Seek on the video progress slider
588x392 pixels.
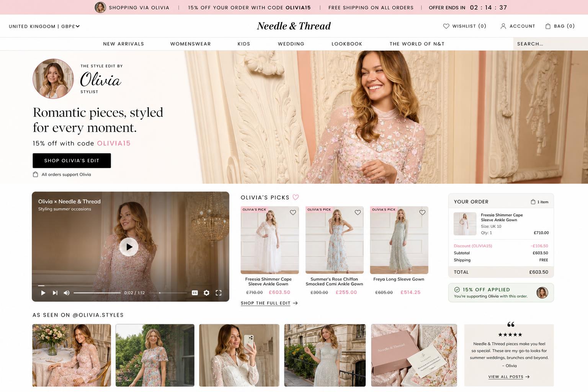point(97,293)
